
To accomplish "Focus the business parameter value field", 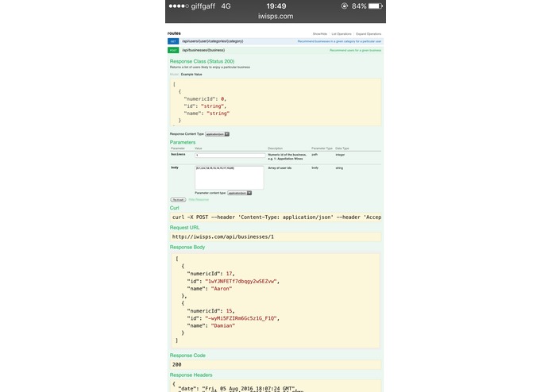I will (x=230, y=155).
